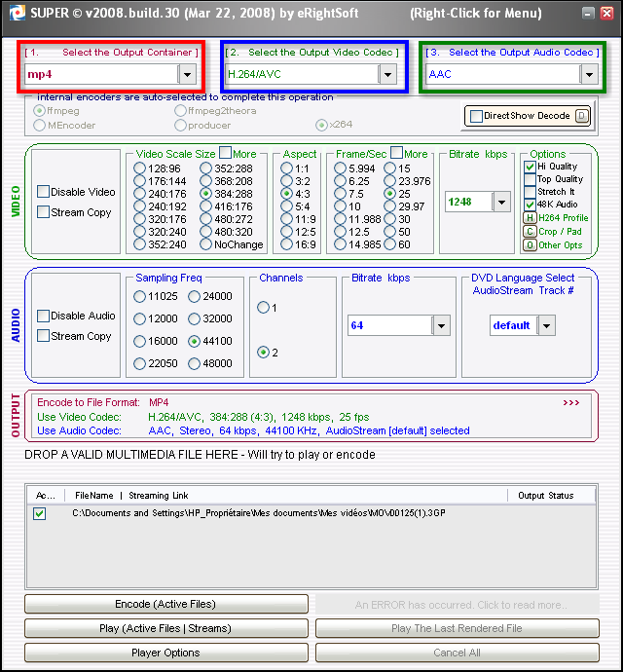Select video scale size 320:240
The image size is (623, 672).
pos(139,232)
